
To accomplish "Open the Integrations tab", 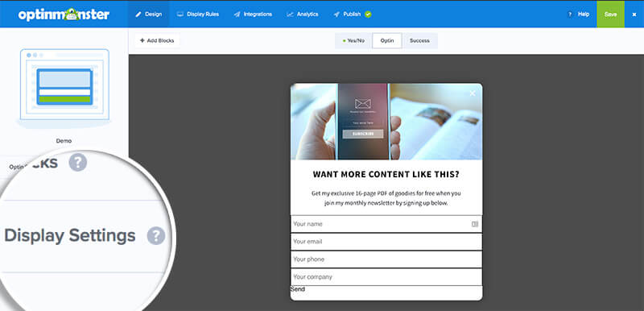I will (253, 14).
